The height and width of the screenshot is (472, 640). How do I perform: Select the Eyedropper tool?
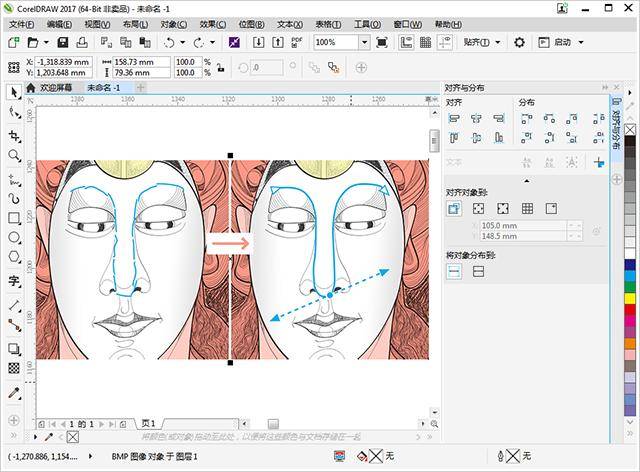coord(14,393)
